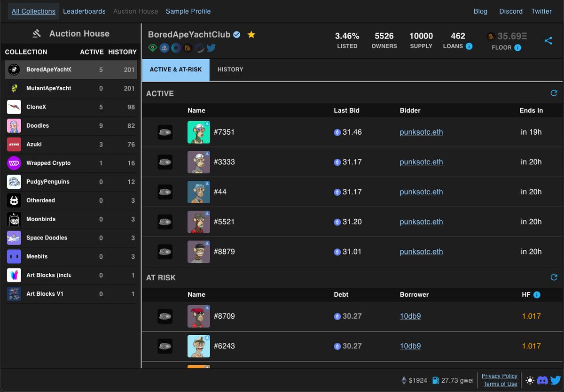
Task: Click the ACTIVE column header in sidebar
Action: 92,52
